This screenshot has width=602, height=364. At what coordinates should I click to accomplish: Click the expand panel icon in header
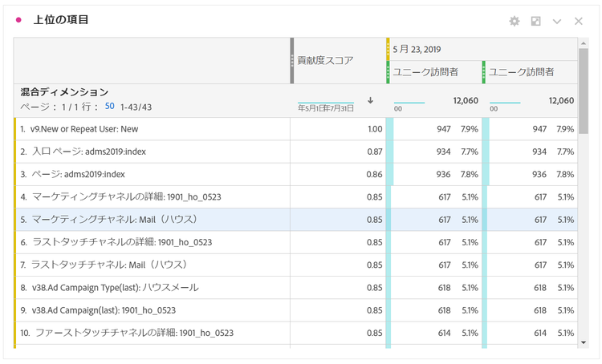[535, 21]
